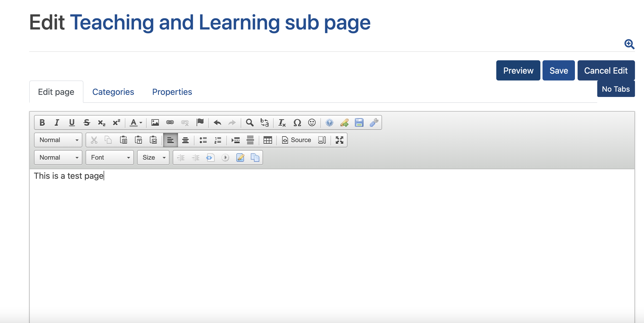Switch to the Properties tab
Screen dimensions: 644x323
pyautogui.click(x=172, y=92)
